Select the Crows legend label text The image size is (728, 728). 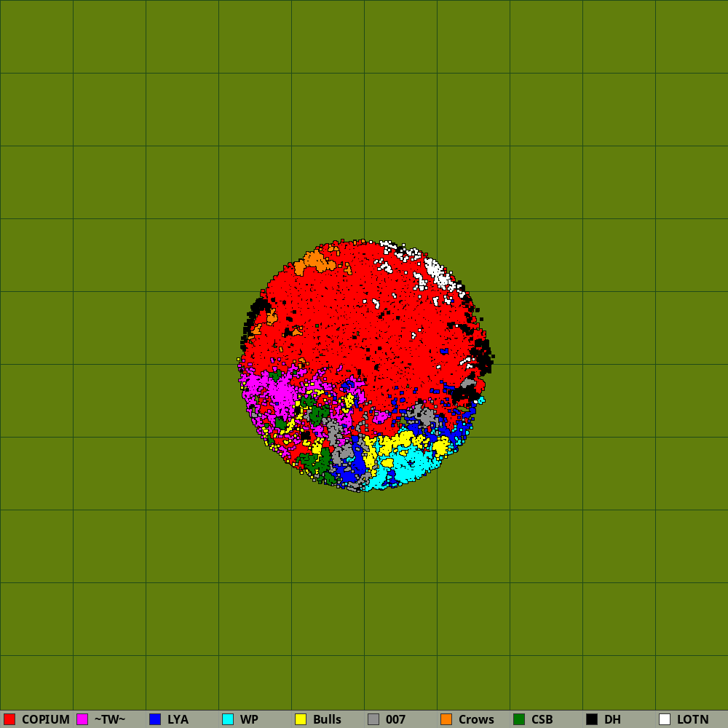(476, 719)
